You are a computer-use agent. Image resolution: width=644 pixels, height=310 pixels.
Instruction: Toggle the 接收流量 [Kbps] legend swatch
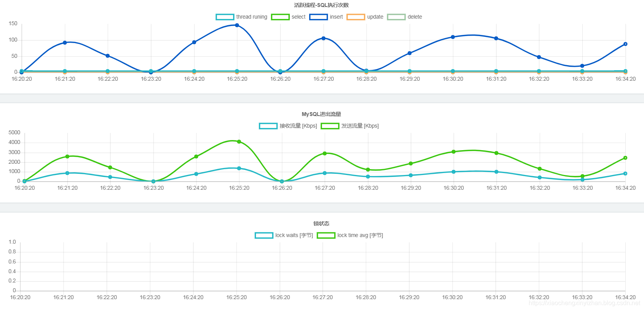point(268,126)
